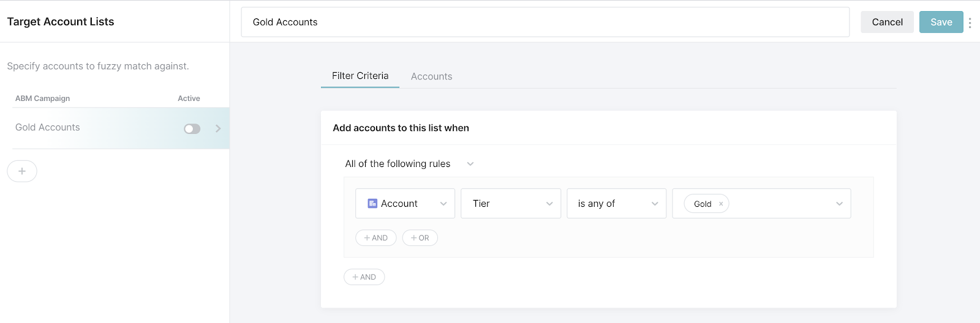980x323 pixels.
Task: Switch to the Accounts tab
Action: pos(431,76)
